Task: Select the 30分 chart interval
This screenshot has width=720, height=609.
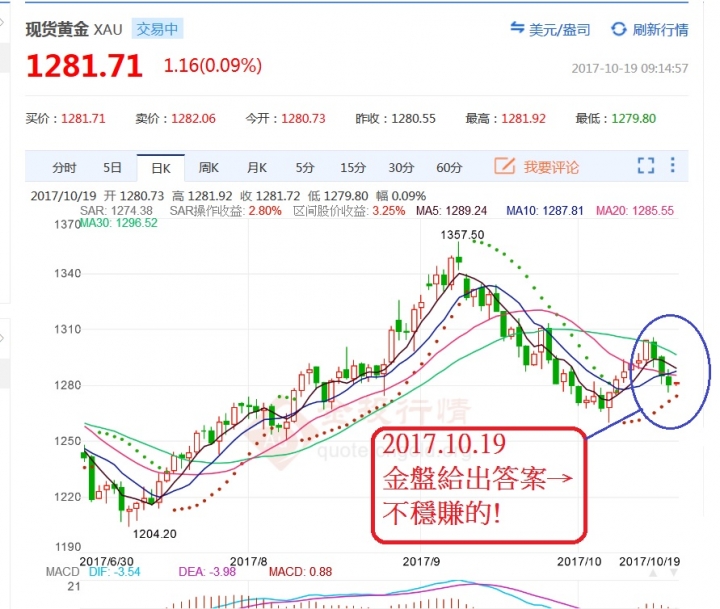Action: coord(401,168)
